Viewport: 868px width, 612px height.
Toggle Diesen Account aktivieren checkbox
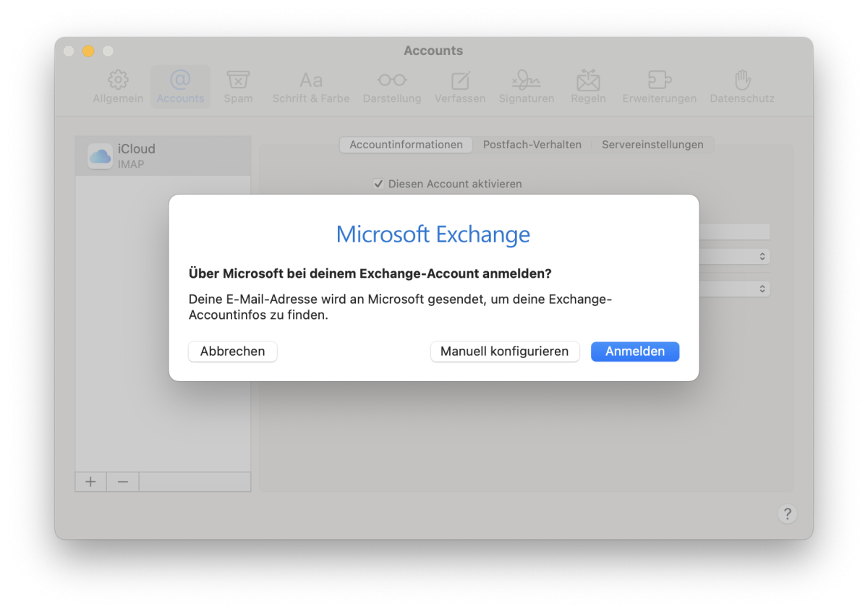pos(378,184)
